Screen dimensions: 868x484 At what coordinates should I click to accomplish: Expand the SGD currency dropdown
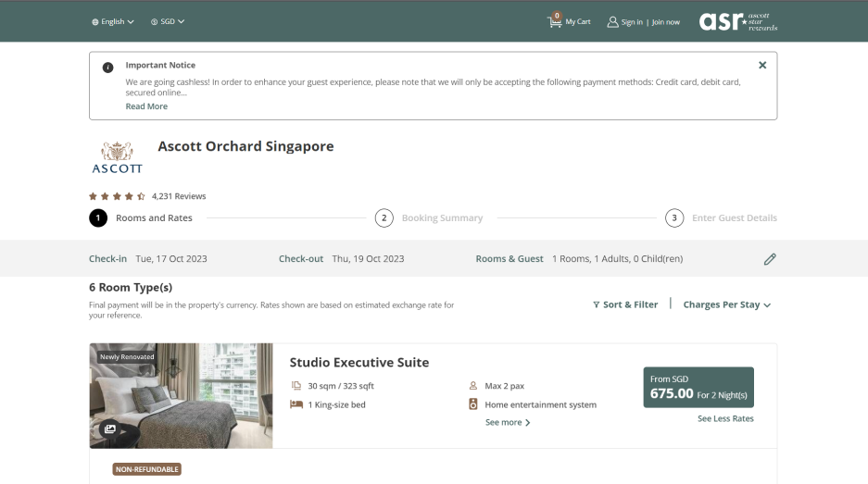pos(168,21)
